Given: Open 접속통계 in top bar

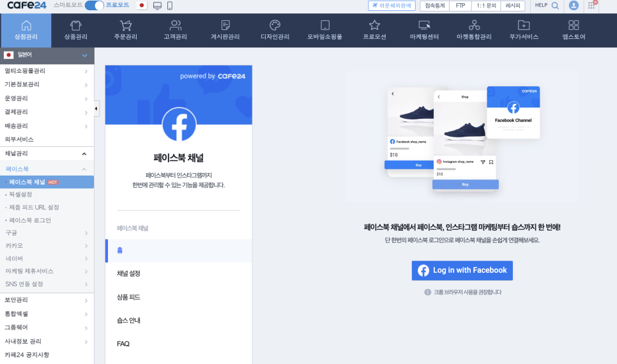Looking at the screenshot, I should 435,6.
